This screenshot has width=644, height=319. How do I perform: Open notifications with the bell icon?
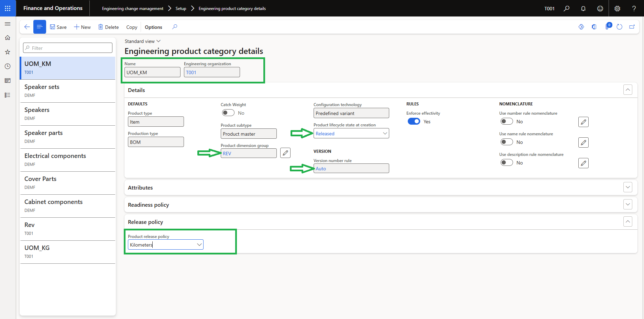pyautogui.click(x=583, y=8)
